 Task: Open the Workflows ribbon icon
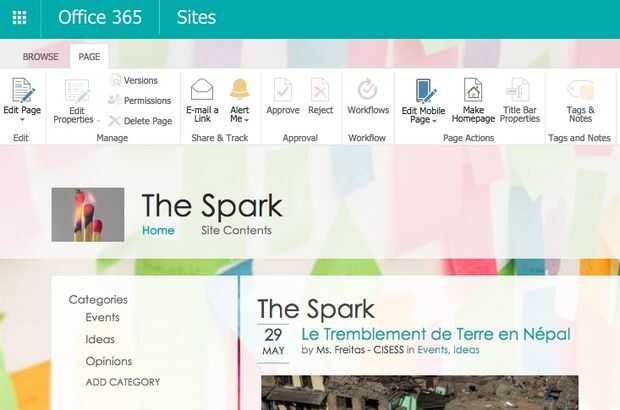click(x=368, y=89)
